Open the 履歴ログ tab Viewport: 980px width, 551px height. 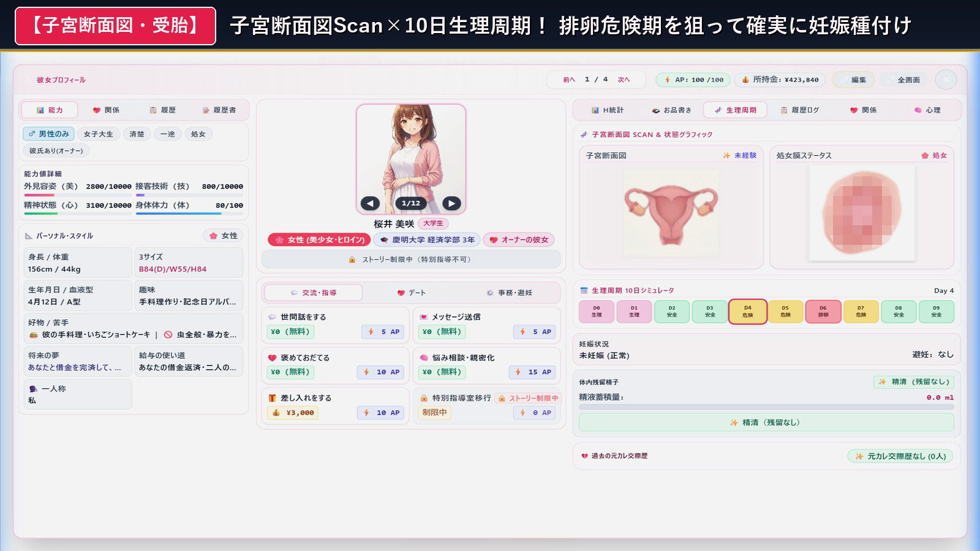click(799, 110)
